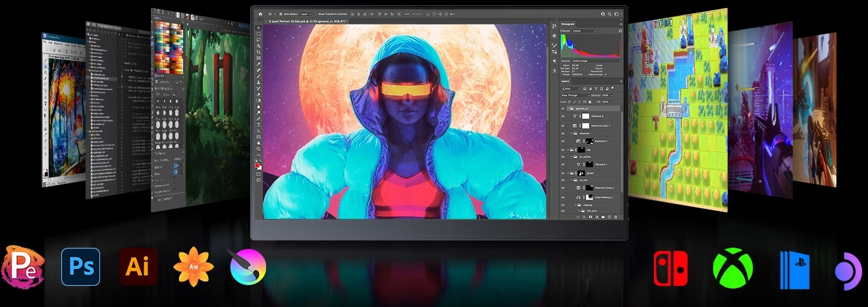Select the hat layer group row
868x307 pixels.
coord(589,149)
